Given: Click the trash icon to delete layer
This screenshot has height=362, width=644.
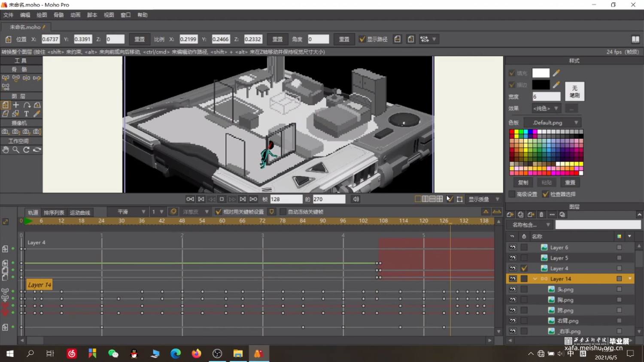Looking at the screenshot, I should pyautogui.click(x=541, y=214).
